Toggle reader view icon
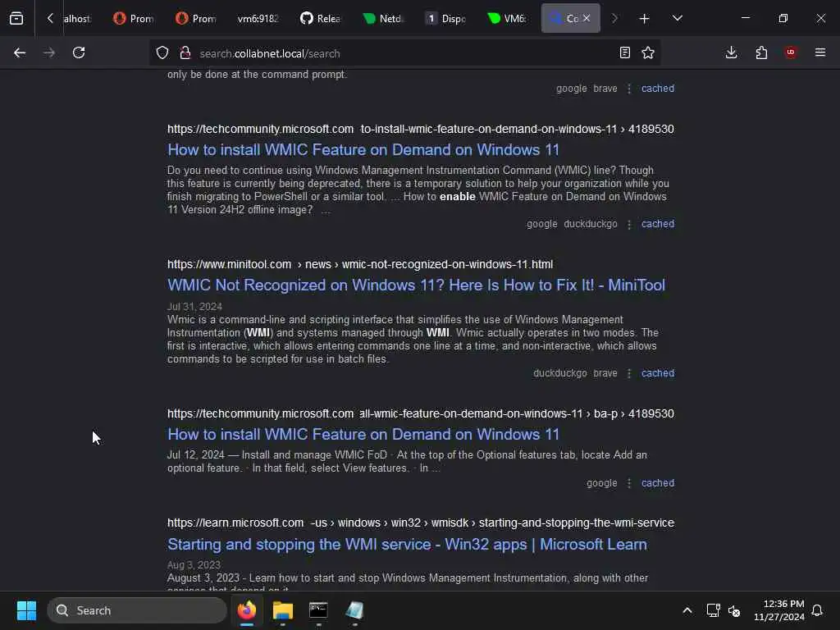This screenshot has height=630, width=840. [624, 53]
